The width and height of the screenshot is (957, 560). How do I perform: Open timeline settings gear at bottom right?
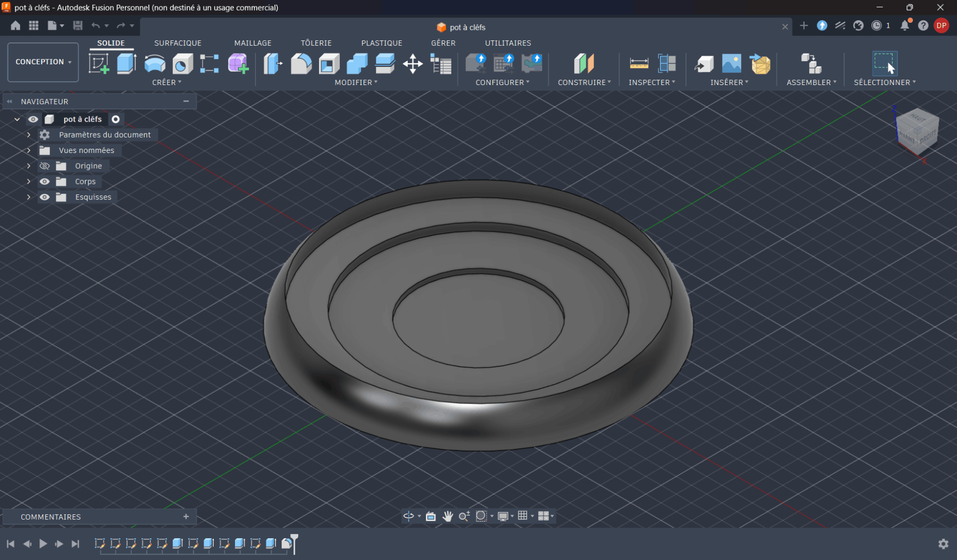[x=943, y=544]
